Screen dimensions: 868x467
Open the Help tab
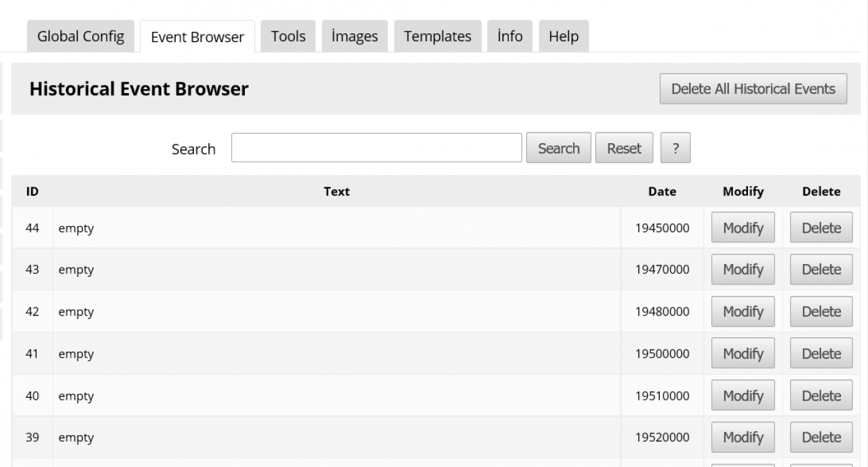(564, 37)
